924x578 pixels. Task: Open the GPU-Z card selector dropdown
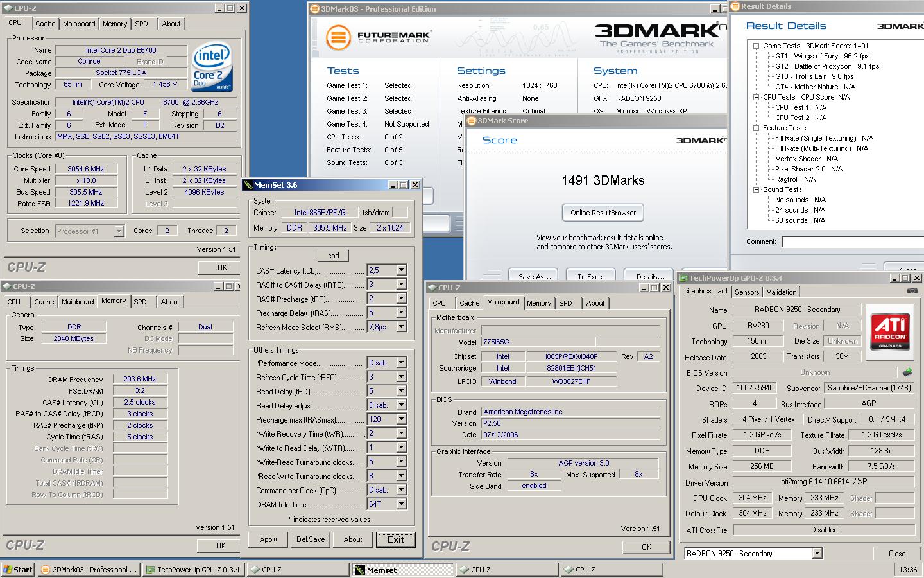[817, 554]
